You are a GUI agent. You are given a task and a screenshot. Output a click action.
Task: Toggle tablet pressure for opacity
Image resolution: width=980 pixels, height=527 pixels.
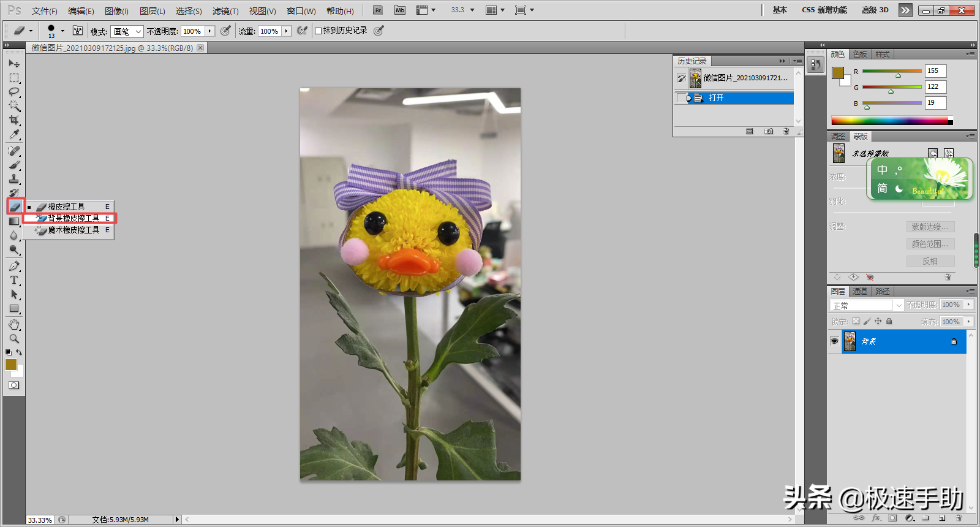[x=226, y=31]
